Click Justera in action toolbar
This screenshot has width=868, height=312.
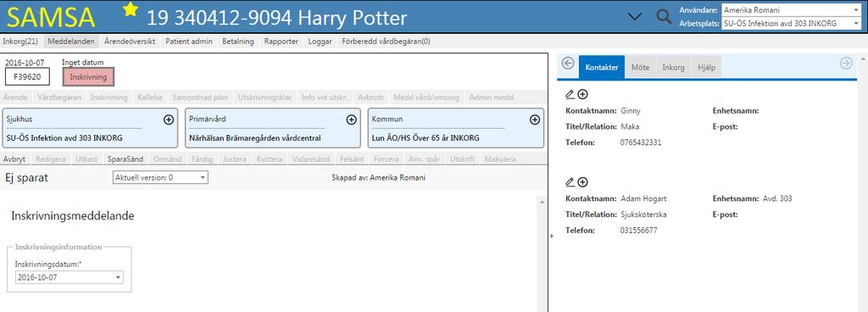pyautogui.click(x=234, y=159)
